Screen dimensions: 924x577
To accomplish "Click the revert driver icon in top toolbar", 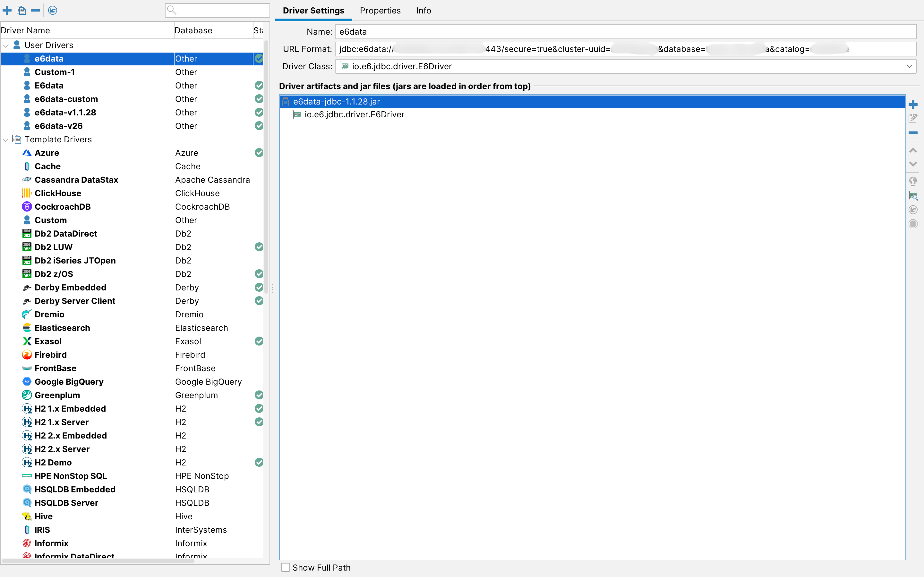I will [53, 10].
